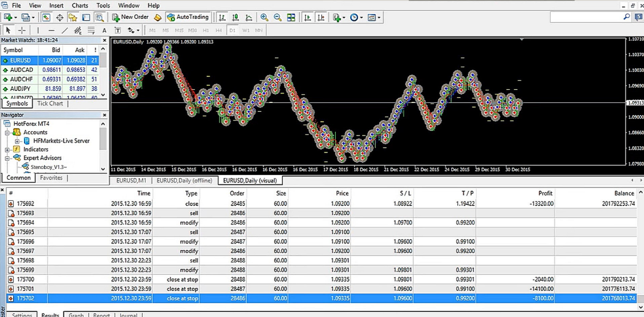This screenshot has width=644, height=317.
Task: Select the H4 timeframe button
Action: pyautogui.click(x=218, y=30)
